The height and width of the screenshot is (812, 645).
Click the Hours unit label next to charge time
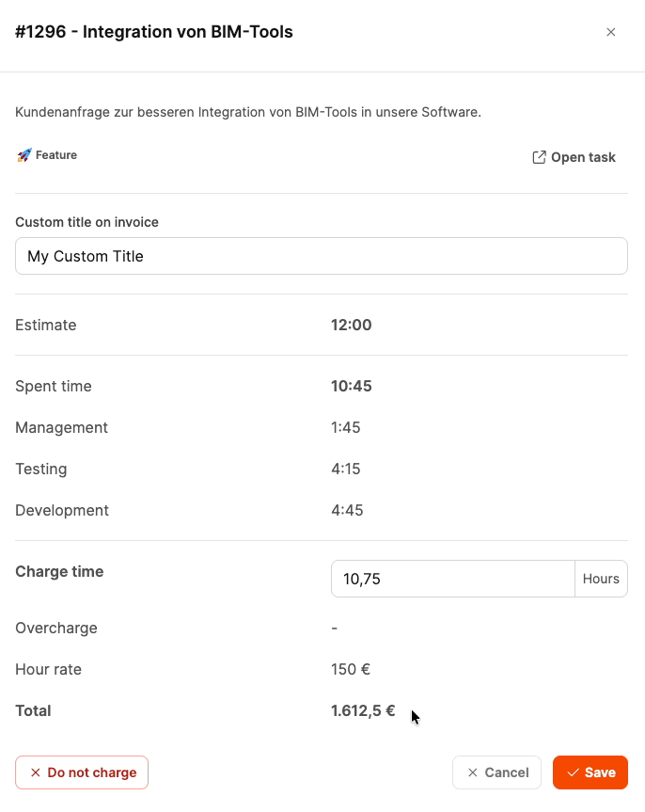click(x=601, y=579)
